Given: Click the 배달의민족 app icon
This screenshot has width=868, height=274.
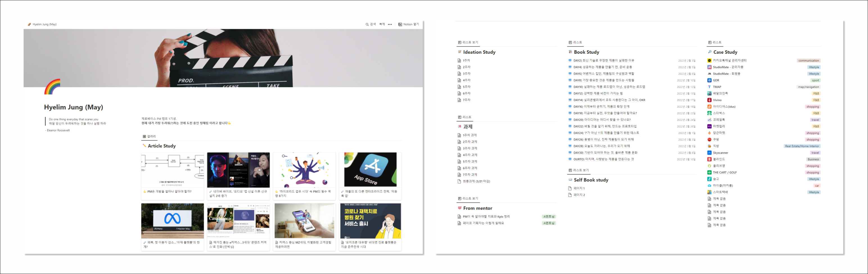Looking at the screenshot, I should 709,93.
